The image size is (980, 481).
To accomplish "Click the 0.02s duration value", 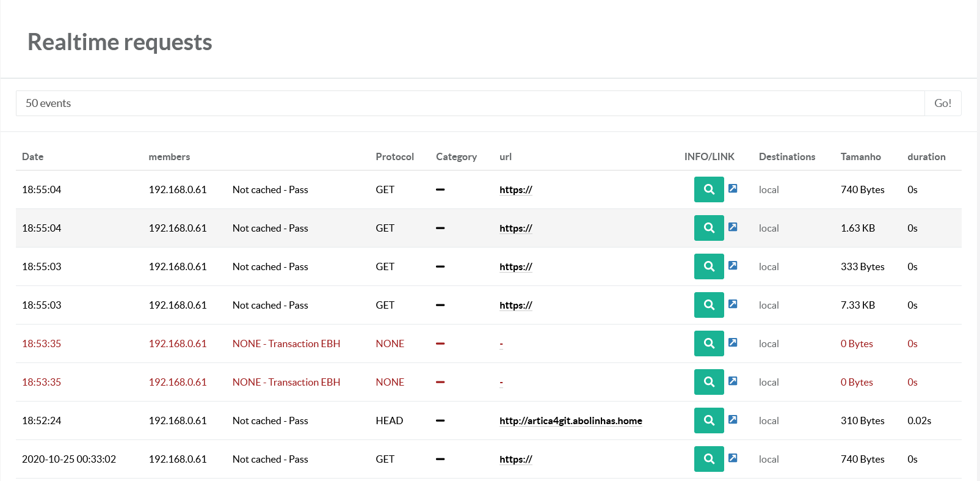I will click(x=919, y=420).
